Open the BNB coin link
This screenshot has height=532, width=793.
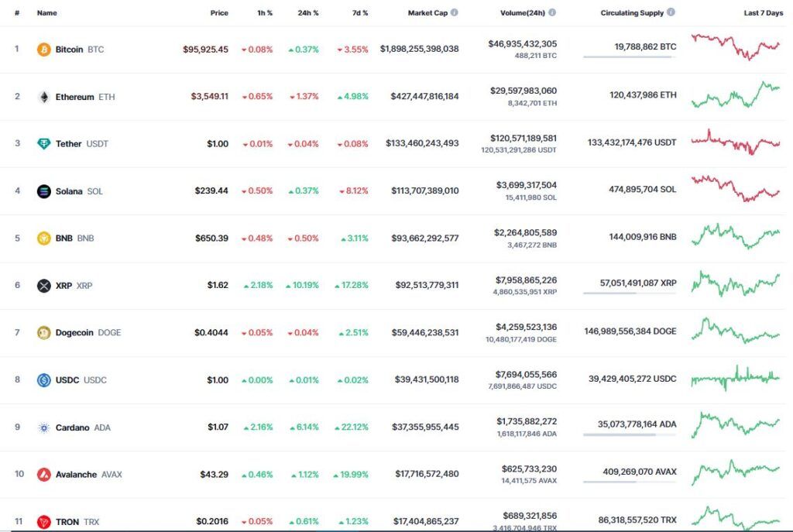75,239
